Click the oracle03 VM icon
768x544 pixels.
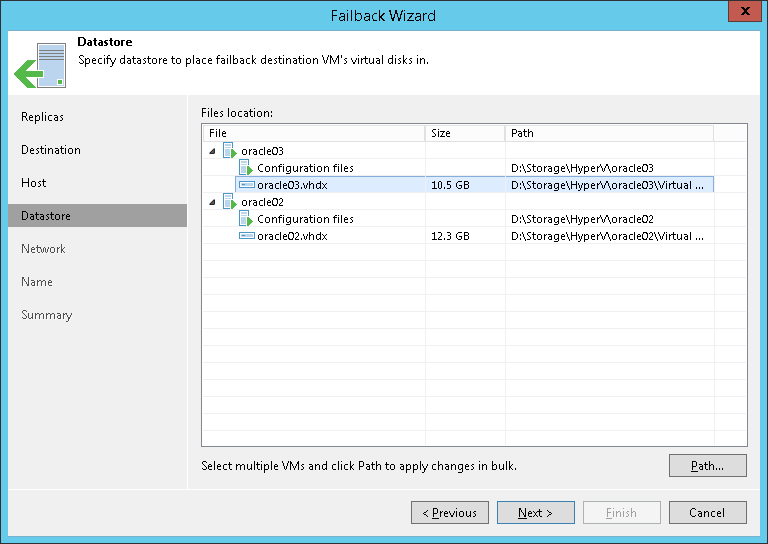click(x=230, y=151)
